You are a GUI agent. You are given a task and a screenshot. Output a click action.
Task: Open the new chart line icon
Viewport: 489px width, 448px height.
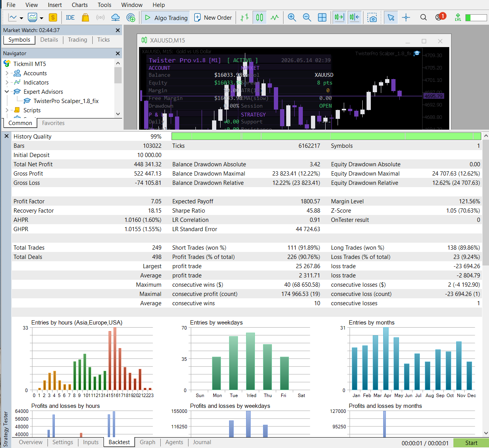point(13,17)
